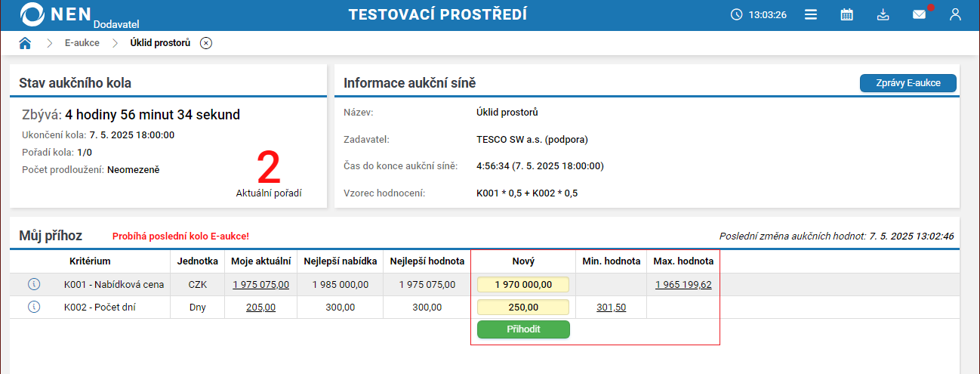
Task: Use max value link 1 965 199,62
Action: click(x=683, y=285)
